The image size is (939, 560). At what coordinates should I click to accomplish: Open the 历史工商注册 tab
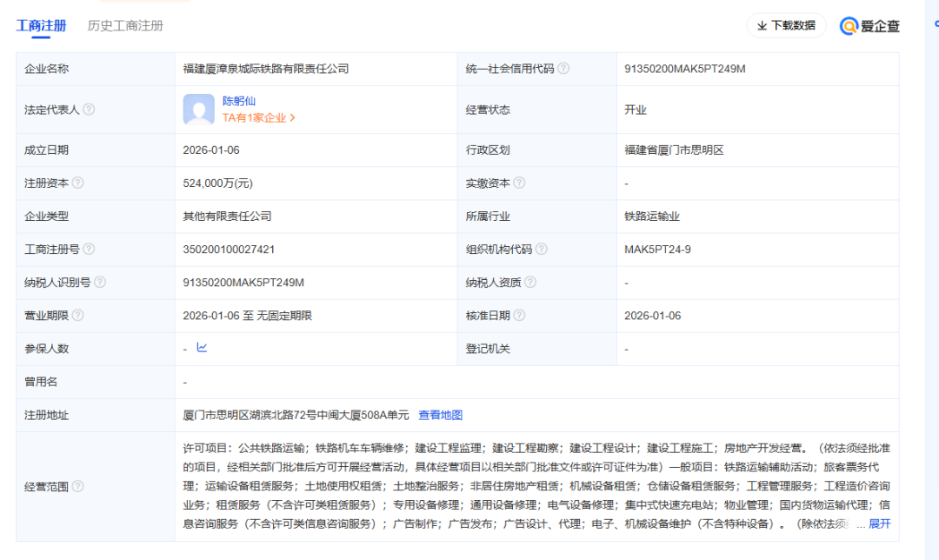pyautogui.click(x=125, y=26)
